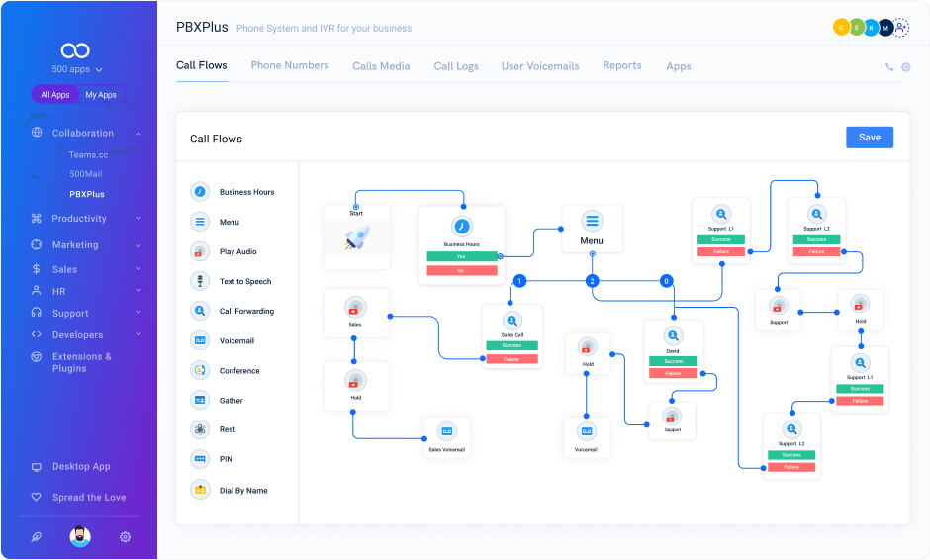The width and height of the screenshot is (930, 560).
Task: Click the Voicemail widget icon
Action: pos(200,340)
